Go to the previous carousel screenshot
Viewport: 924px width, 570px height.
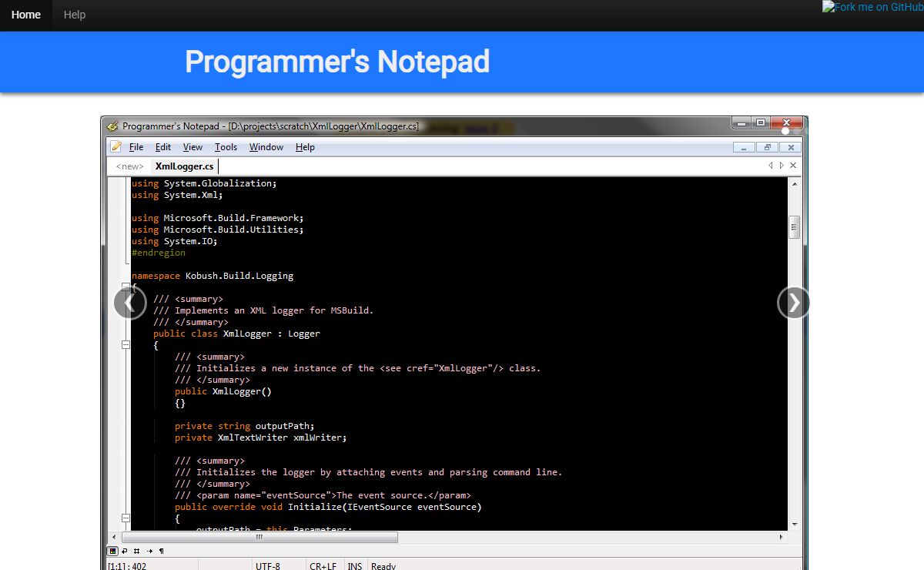coord(129,303)
